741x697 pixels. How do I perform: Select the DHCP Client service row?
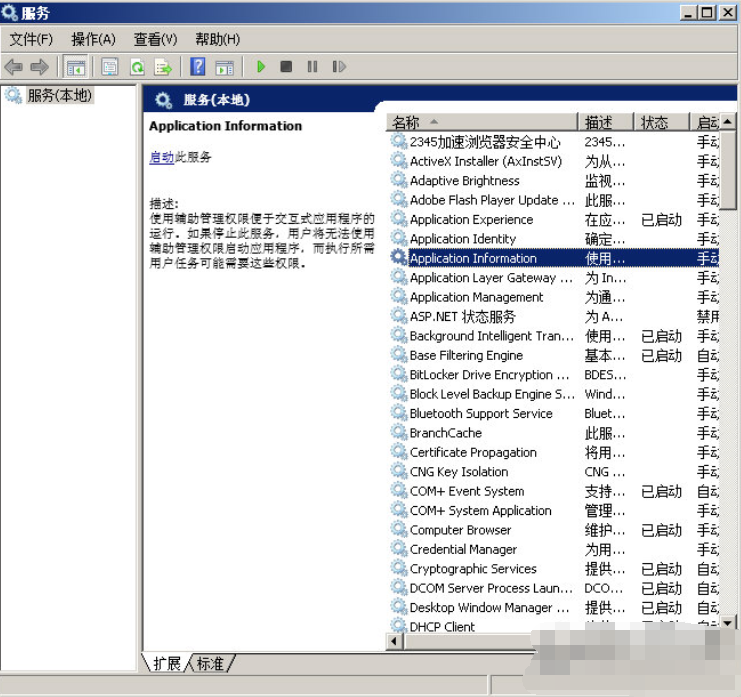(x=442, y=626)
